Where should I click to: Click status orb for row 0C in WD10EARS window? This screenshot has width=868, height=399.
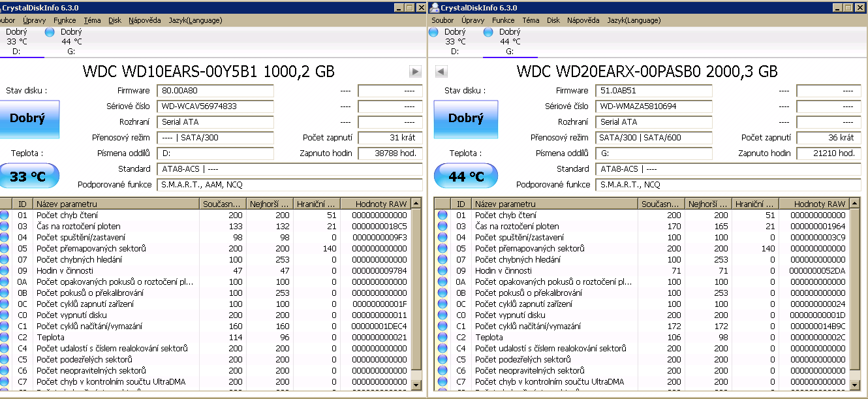4,304
